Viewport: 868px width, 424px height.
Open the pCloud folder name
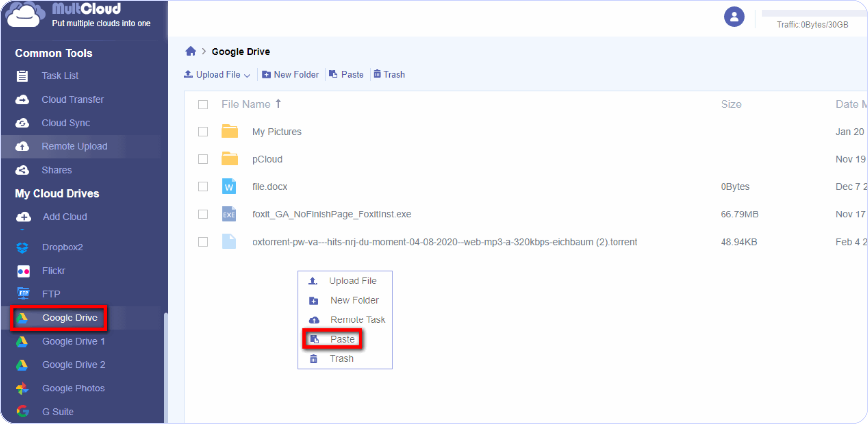click(267, 159)
